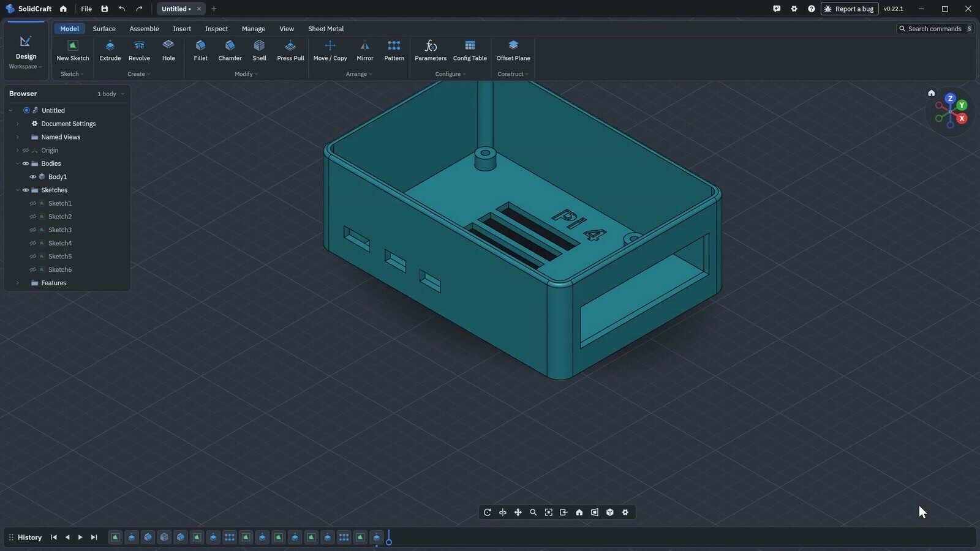Select the Shell tool
The width and height of the screenshot is (980, 551).
259,51
